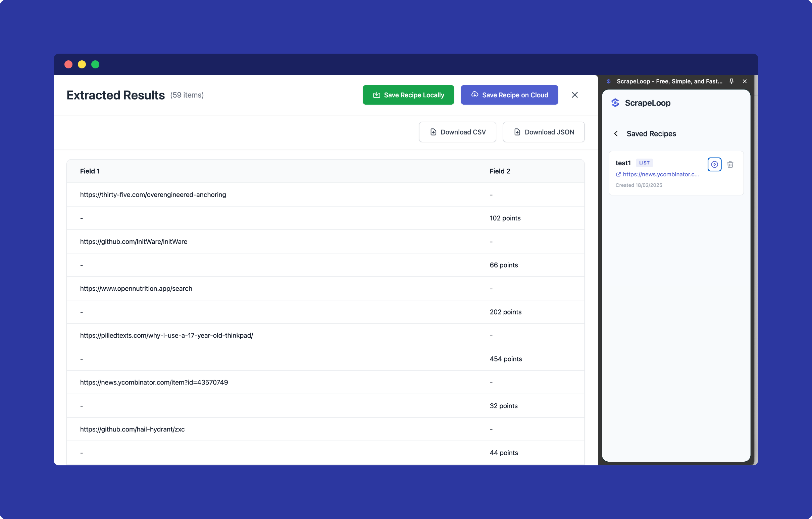Click the 32 points cell
This screenshot has height=519, width=812.
point(503,406)
